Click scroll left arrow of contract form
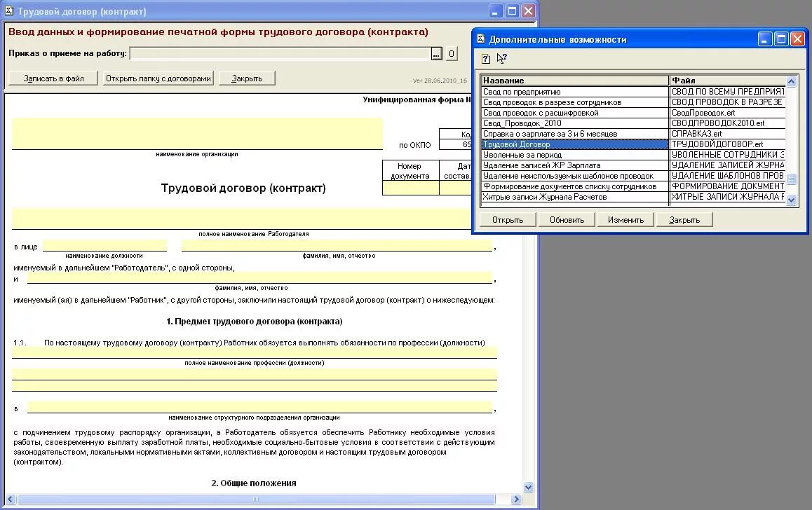This screenshot has width=812, height=510. pyautogui.click(x=11, y=499)
